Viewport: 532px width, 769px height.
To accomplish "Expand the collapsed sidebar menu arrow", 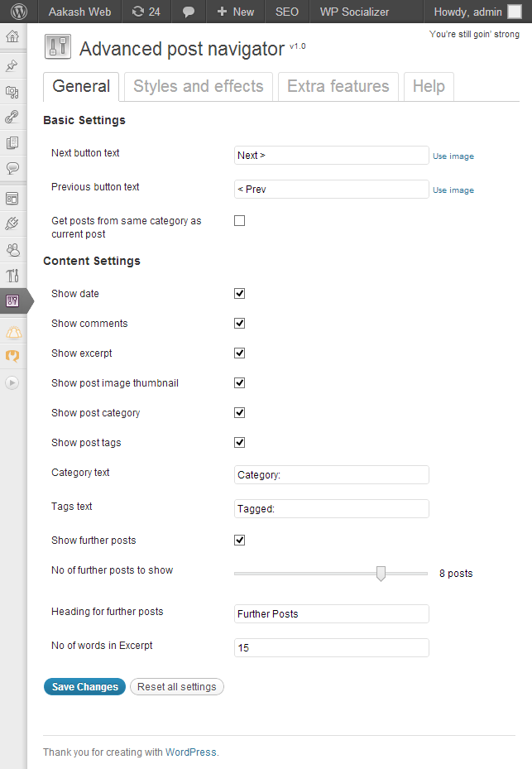I will [12, 382].
